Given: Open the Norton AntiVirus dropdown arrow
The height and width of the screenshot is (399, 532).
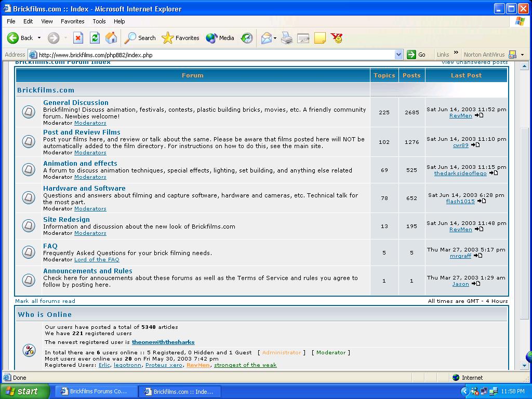Looking at the screenshot, I should (523, 55).
